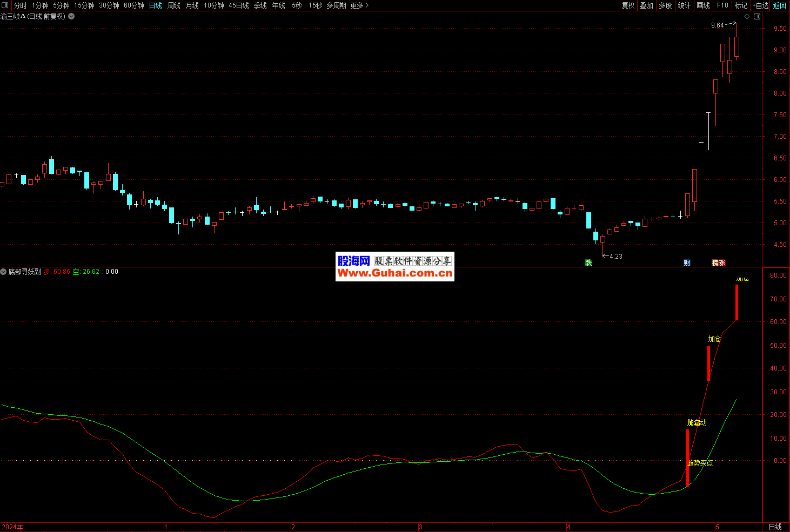Viewport: 790px width, 532px height.
Task: Open the 多股 multi-stock view
Action: 665,5
